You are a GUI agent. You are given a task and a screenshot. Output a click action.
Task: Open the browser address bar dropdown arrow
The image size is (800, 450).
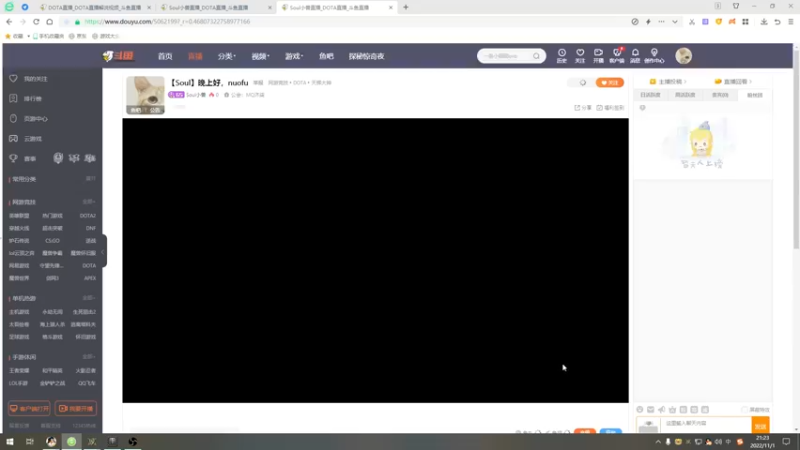674,21
